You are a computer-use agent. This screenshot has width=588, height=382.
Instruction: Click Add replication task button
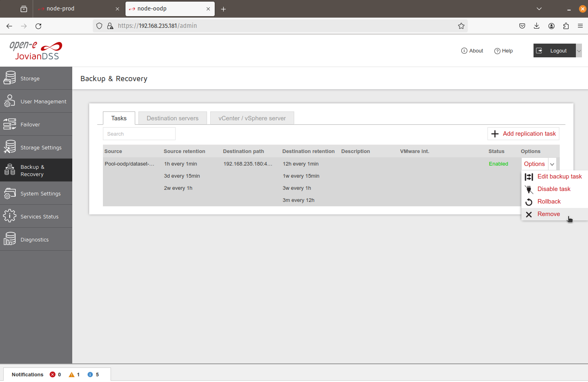pos(523,134)
